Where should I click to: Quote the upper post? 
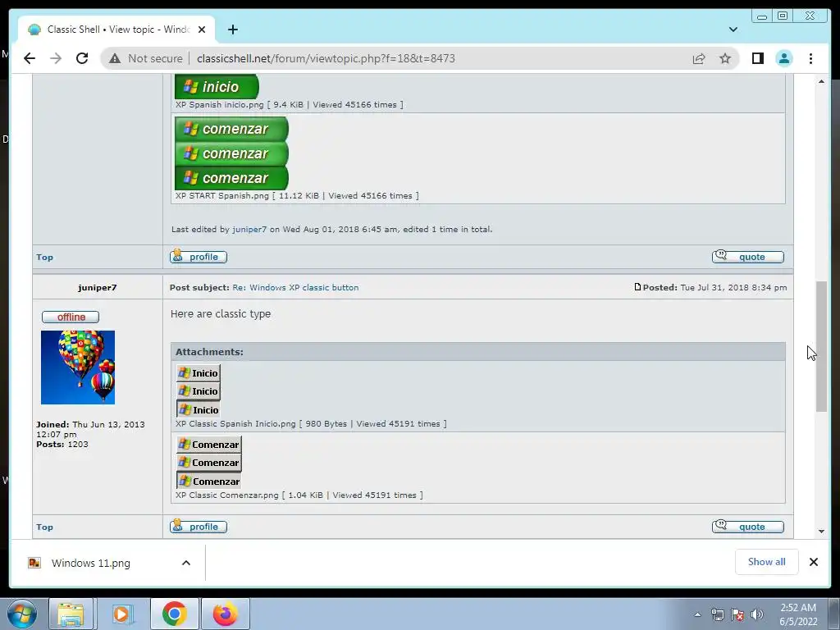pyautogui.click(x=748, y=257)
